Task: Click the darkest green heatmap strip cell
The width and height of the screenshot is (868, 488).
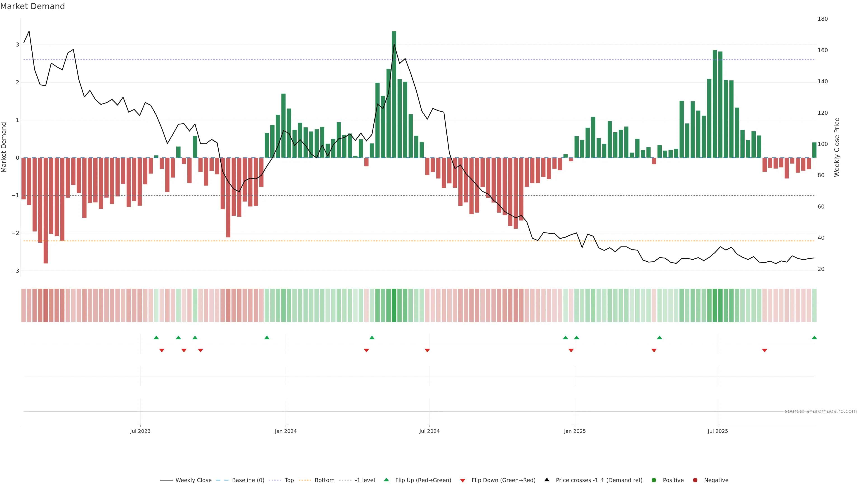Action: click(394, 305)
